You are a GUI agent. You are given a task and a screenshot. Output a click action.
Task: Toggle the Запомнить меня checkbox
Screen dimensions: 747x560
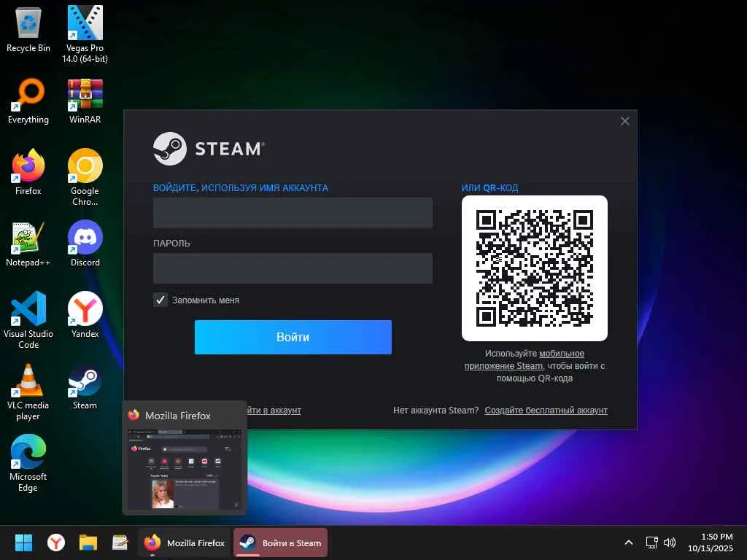tap(160, 300)
